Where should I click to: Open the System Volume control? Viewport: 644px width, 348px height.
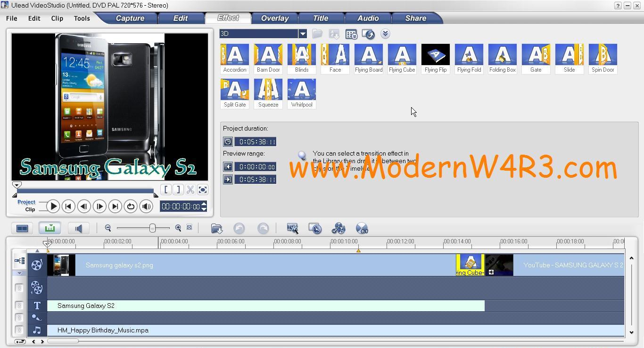click(x=146, y=206)
